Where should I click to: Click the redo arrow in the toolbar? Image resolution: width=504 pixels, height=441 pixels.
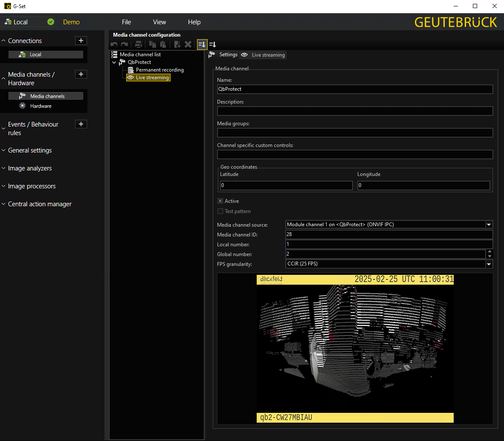(124, 44)
